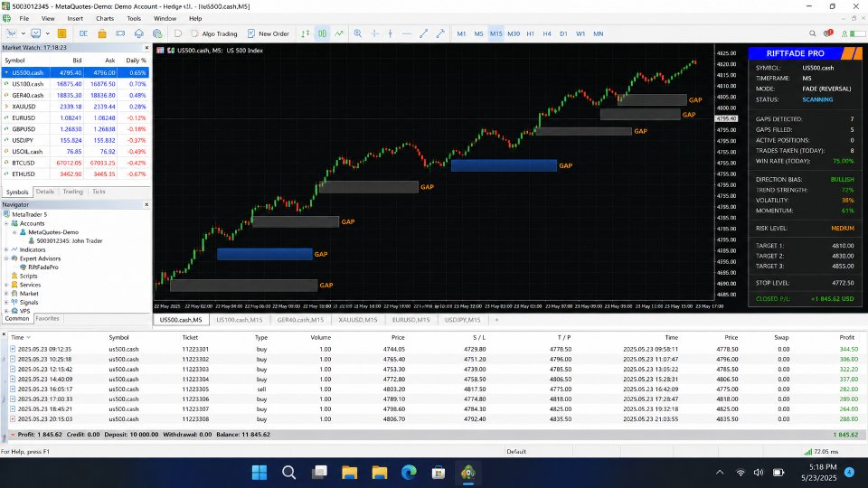Click the IDE (DE) toolbar icon
The height and width of the screenshot is (488, 868).
pos(83,33)
